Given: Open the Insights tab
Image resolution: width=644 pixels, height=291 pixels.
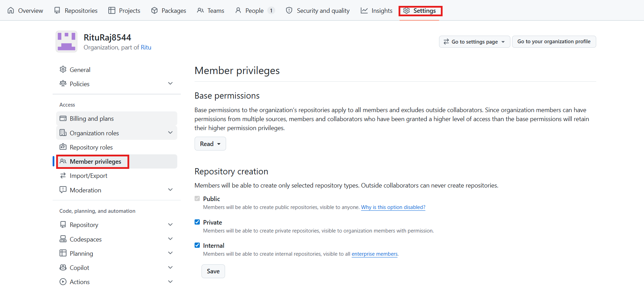Looking at the screenshot, I should (x=376, y=10).
